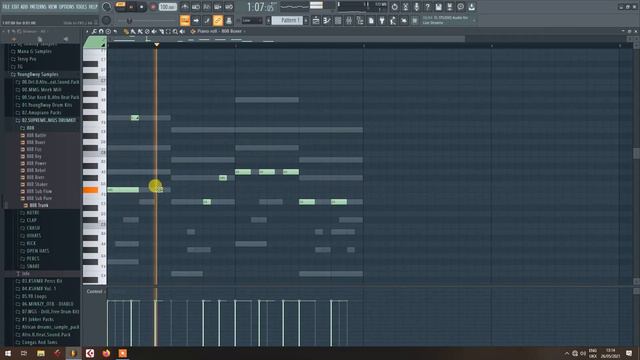Toggle wait for input before recording
The width and height of the screenshot is (640, 360).
[x=196, y=7]
